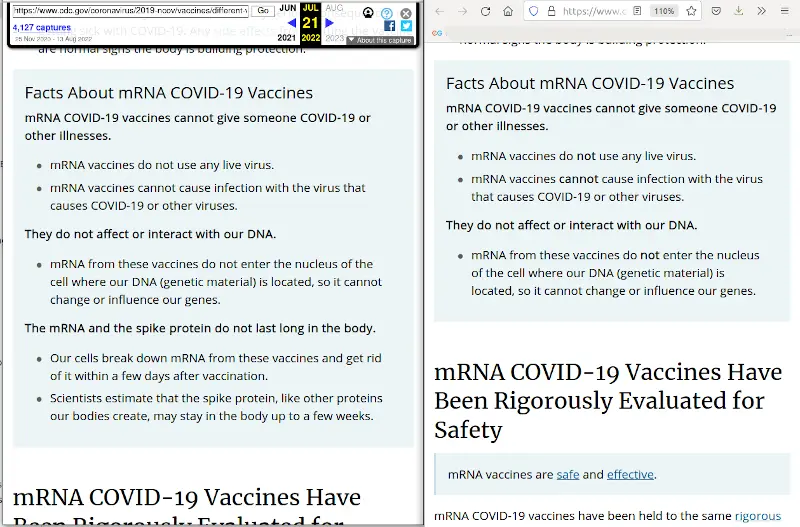Open the Wayback Machine help question icon
This screenshot has height=527, width=800.
coord(387,13)
